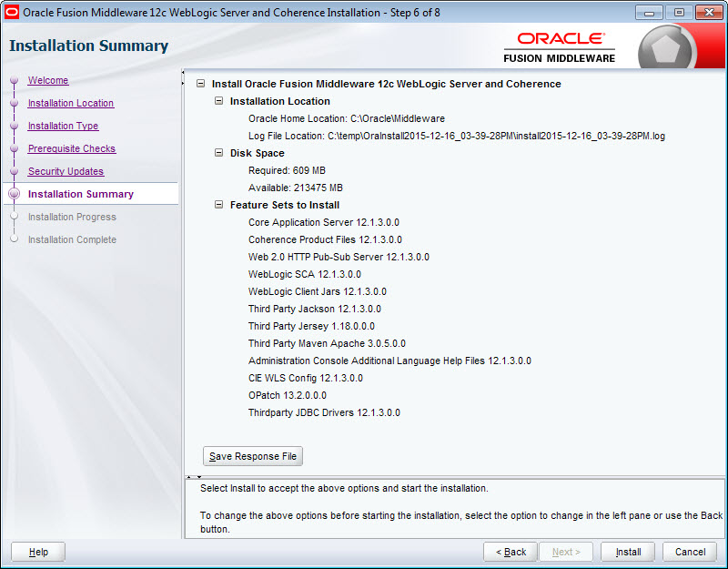The image size is (728, 569).
Task: Open the Installation Location step link
Action: pyautogui.click(x=71, y=103)
